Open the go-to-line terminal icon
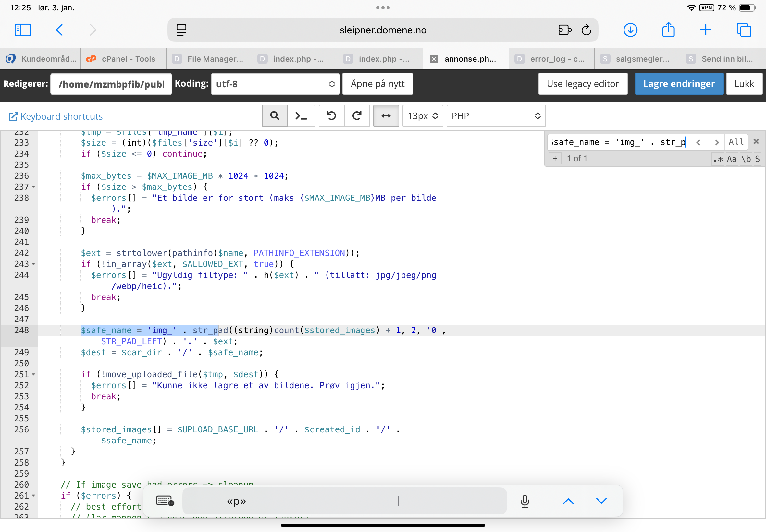The height and width of the screenshot is (532, 766). point(301,116)
